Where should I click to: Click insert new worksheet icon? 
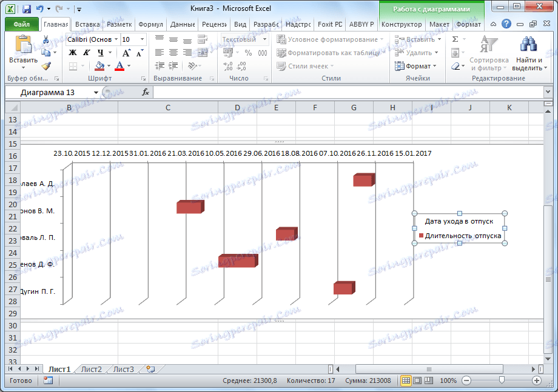coord(150,369)
